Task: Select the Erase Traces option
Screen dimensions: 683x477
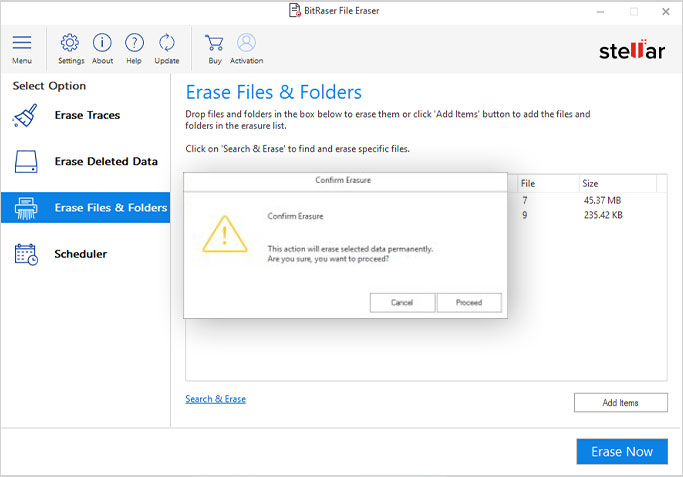Action: [x=87, y=115]
